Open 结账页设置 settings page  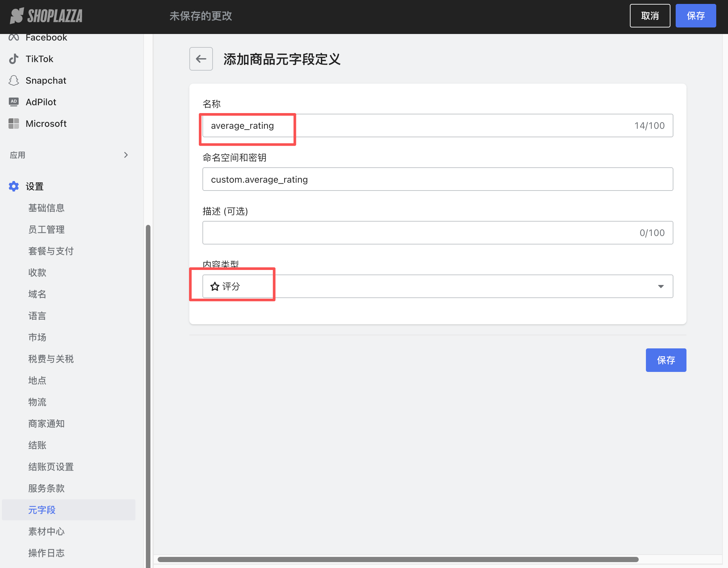tap(51, 467)
